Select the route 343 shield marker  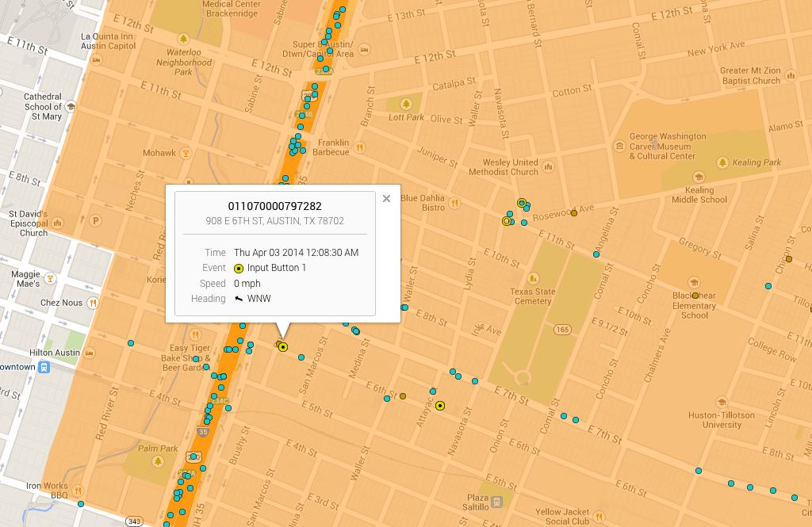coord(134,521)
